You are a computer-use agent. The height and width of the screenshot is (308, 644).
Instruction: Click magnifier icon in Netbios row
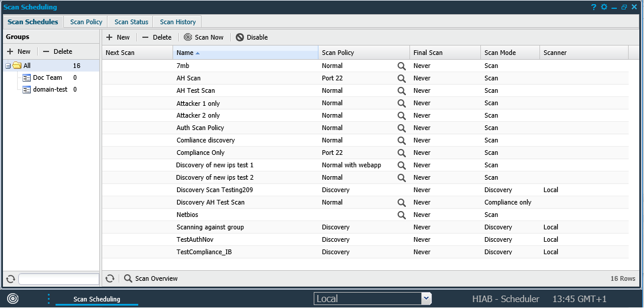point(402,215)
